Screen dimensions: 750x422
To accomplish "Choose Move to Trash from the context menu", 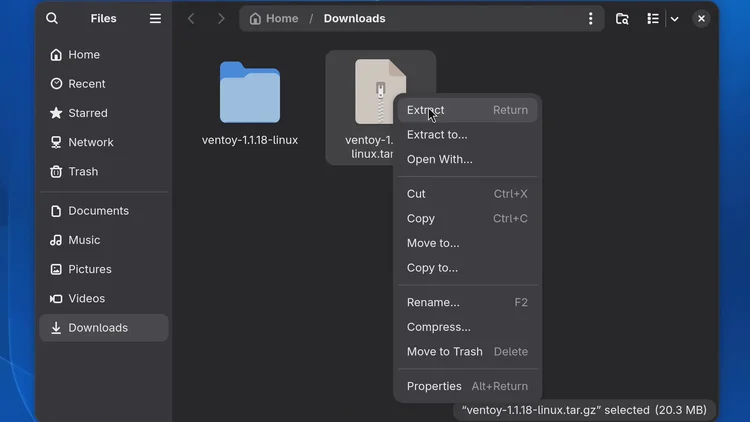I will click(467, 352).
